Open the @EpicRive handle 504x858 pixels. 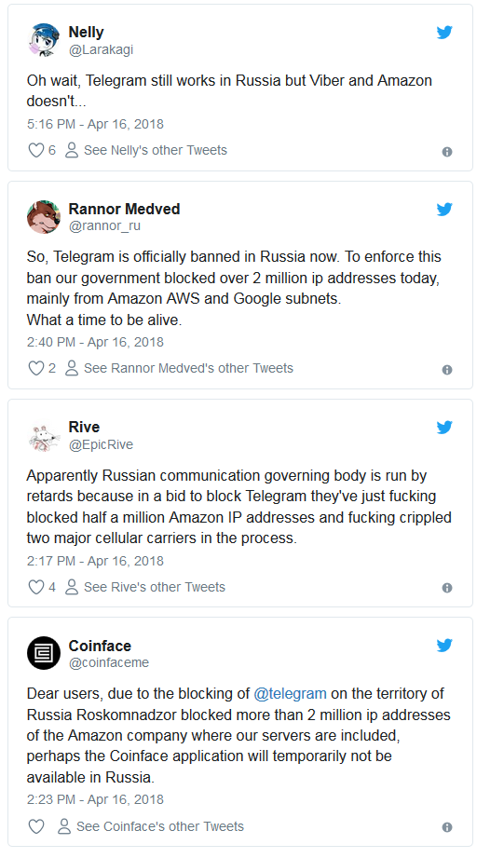pyautogui.click(x=101, y=444)
